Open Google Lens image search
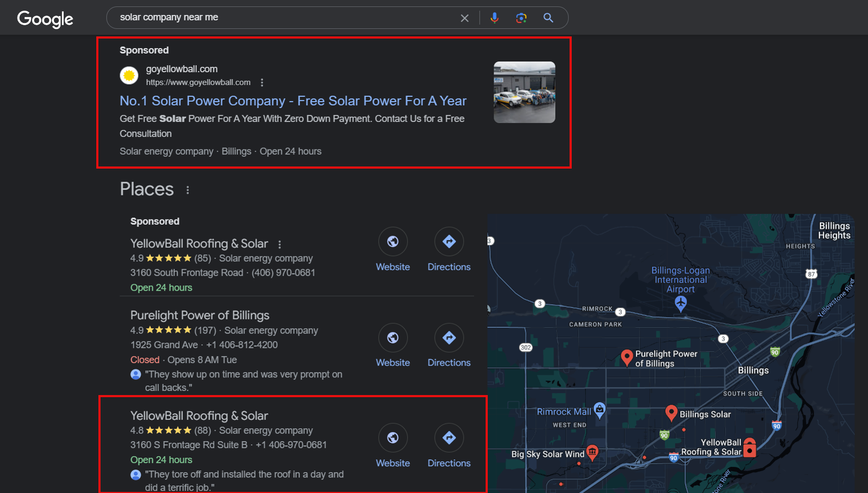The image size is (868, 493). pos(521,18)
